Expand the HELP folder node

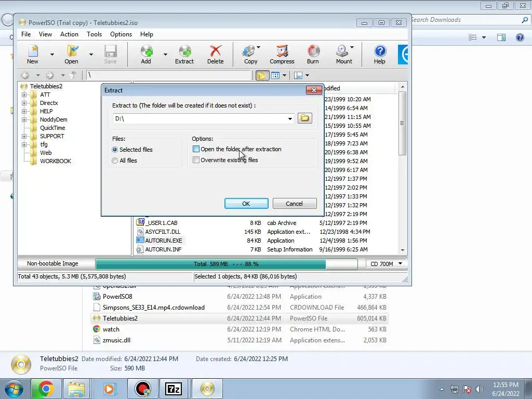click(x=24, y=111)
